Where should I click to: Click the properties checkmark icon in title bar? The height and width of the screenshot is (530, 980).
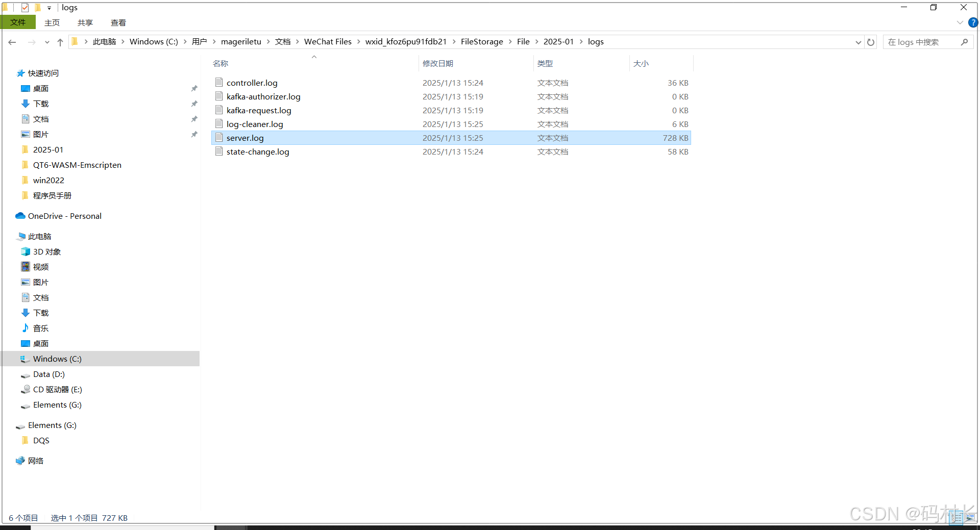(x=25, y=8)
